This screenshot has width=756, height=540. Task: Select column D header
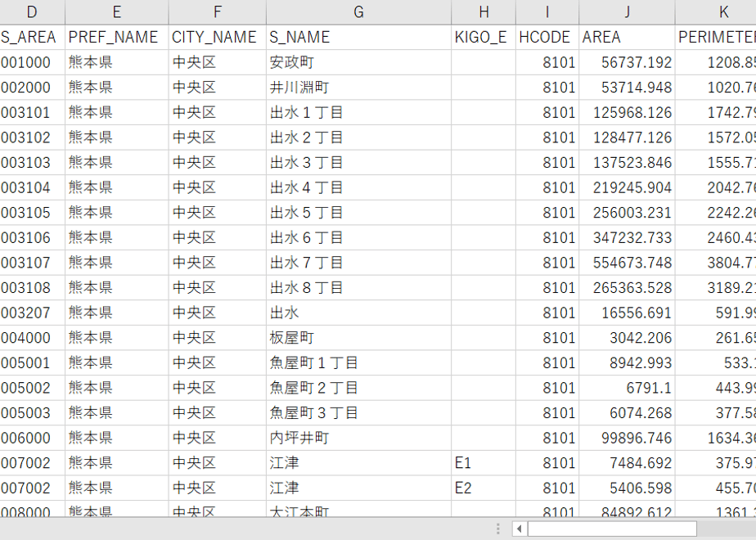[x=32, y=12]
